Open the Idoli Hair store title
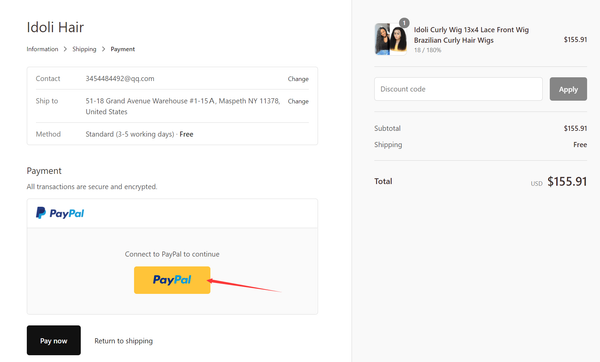600x362 pixels. coord(55,27)
